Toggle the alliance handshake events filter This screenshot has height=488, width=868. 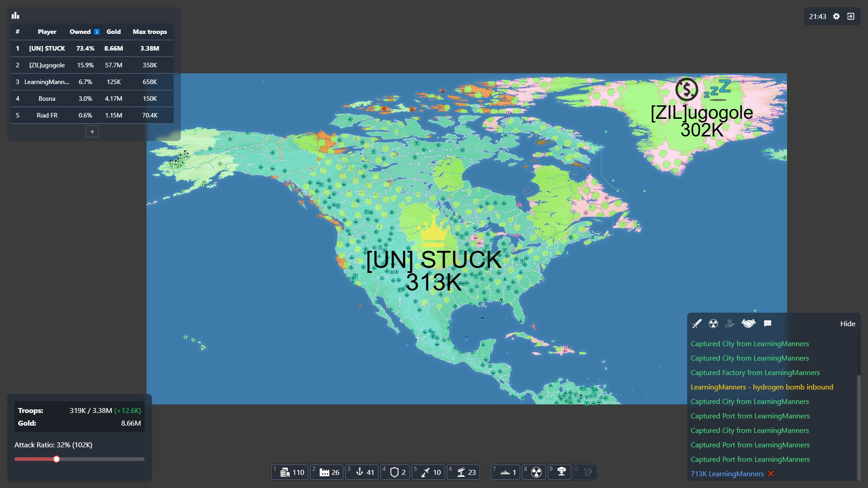click(x=748, y=324)
